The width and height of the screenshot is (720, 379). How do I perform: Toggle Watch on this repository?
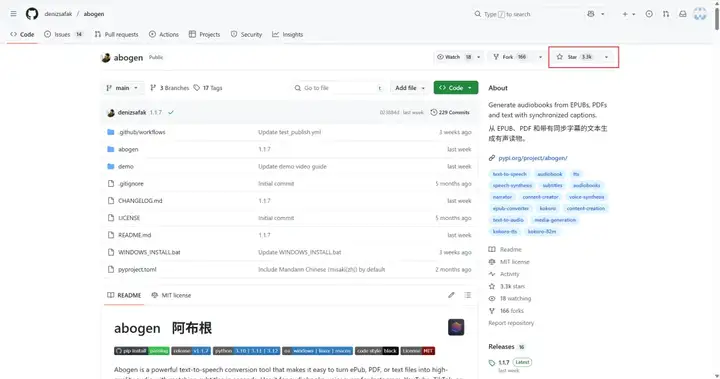pyautogui.click(x=454, y=57)
